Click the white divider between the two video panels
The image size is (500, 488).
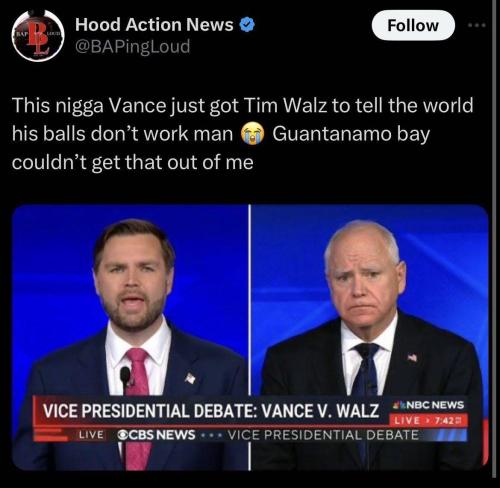(249, 337)
